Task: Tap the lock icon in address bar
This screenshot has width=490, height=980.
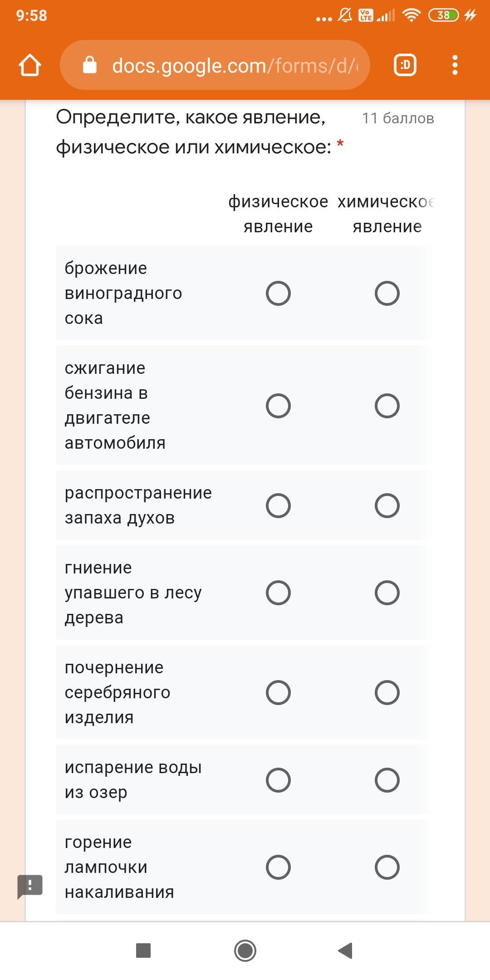Action: pos(90,65)
